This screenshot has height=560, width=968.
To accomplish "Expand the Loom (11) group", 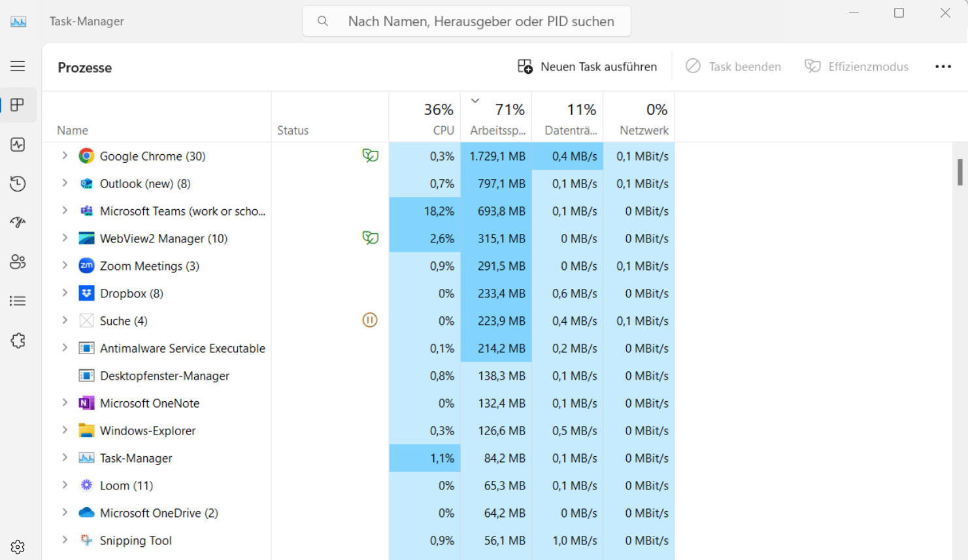I will pyautogui.click(x=65, y=485).
